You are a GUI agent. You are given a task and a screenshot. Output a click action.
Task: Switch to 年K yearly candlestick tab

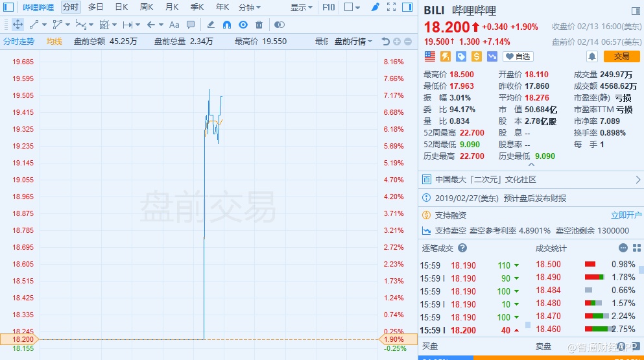[x=222, y=7]
